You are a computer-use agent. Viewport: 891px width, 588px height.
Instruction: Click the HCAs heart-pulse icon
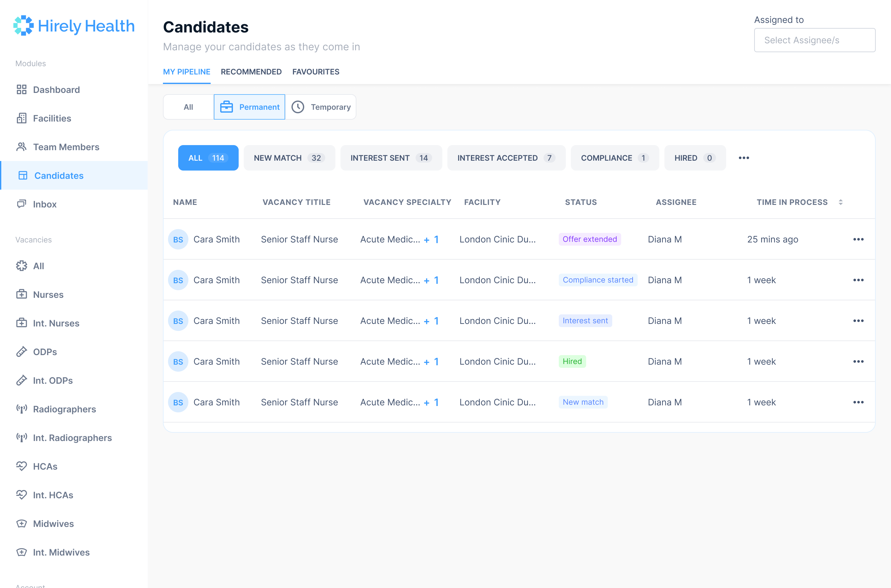tap(21, 466)
